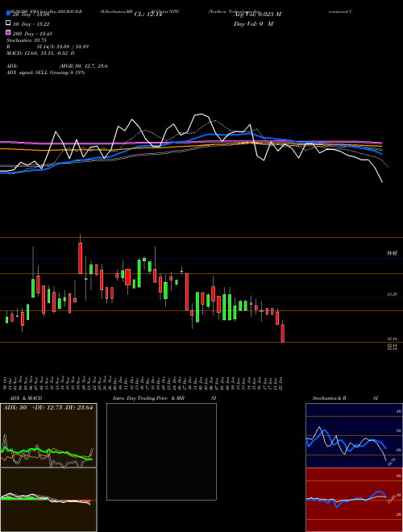Click the magenta 200 Day legend swatch
403x532 pixels.
pyautogui.click(x=9, y=33)
